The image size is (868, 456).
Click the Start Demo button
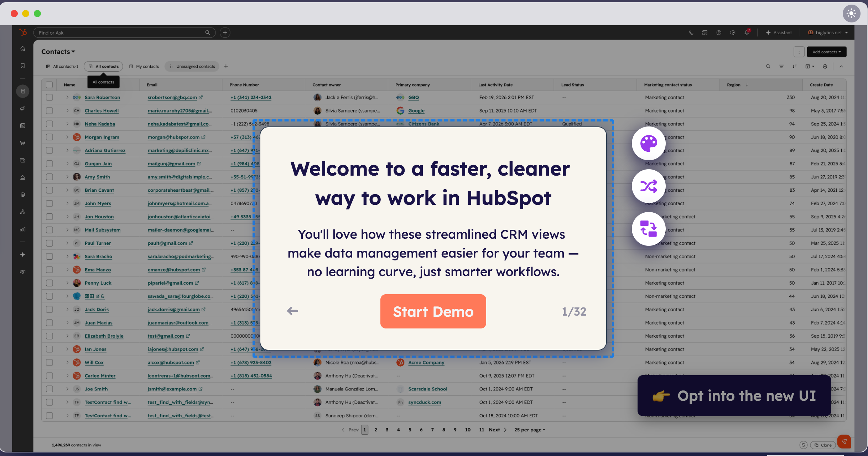[433, 311]
